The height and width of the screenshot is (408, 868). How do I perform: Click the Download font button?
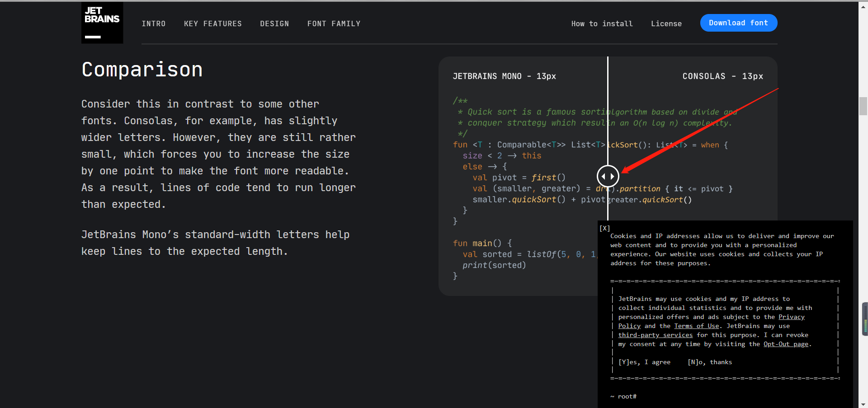point(739,23)
